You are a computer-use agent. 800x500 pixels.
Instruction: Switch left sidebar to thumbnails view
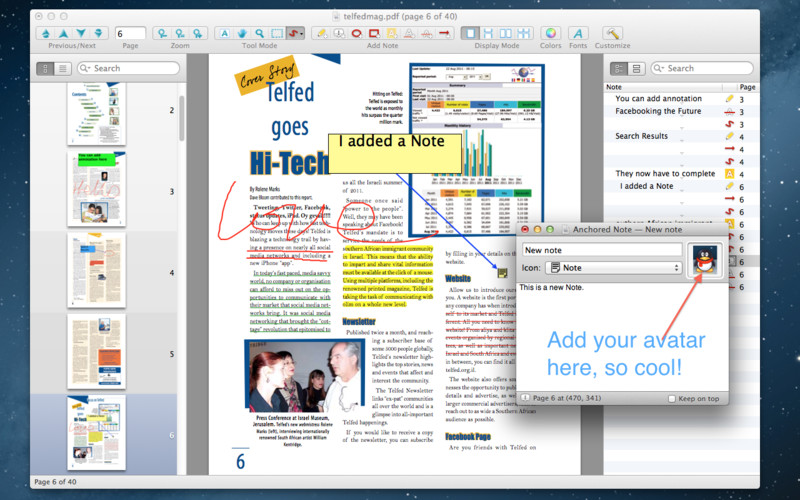click(x=45, y=68)
